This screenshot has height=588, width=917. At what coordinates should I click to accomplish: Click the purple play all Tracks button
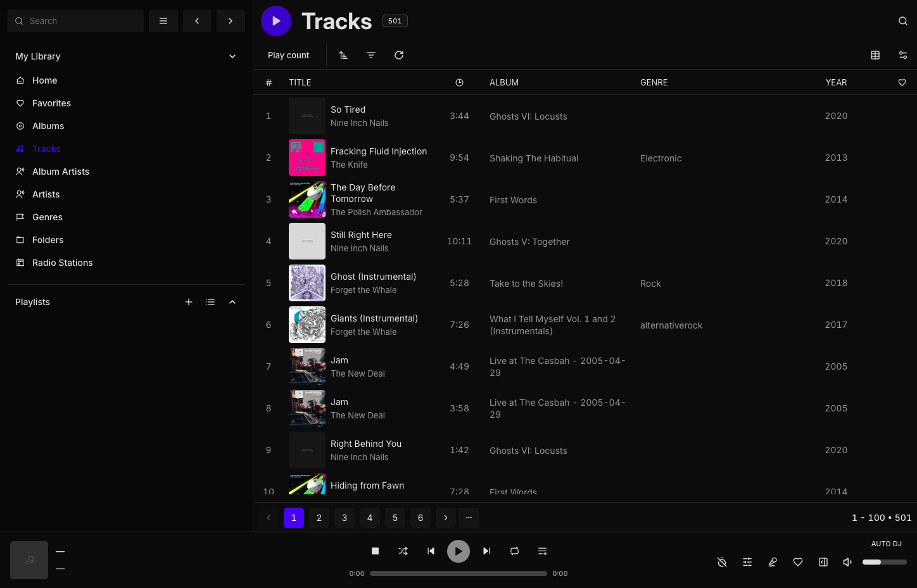click(x=276, y=21)
